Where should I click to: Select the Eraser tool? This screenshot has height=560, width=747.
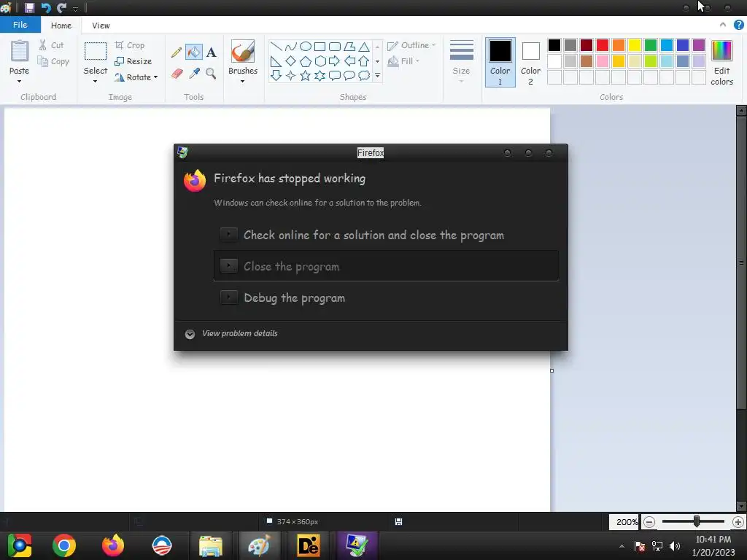click(177, 74)
